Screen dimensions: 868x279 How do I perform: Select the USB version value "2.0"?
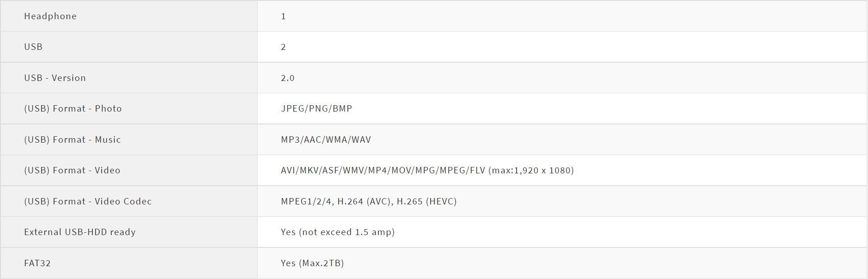click(288, 78)
